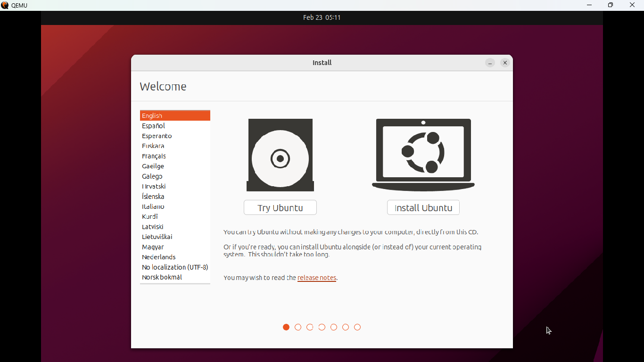Select Euskara language
The width and height of the screenshot is (644, 362).
point(175,146)
